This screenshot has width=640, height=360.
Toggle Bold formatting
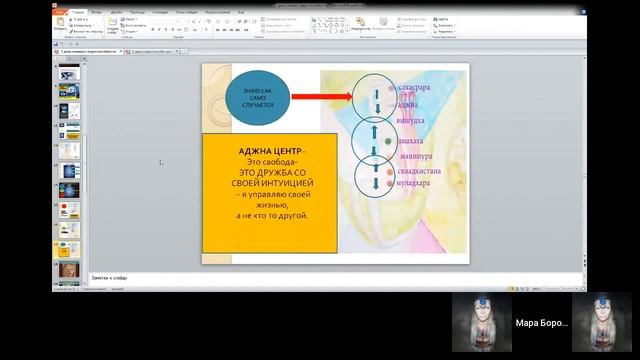tap(153, 30)
